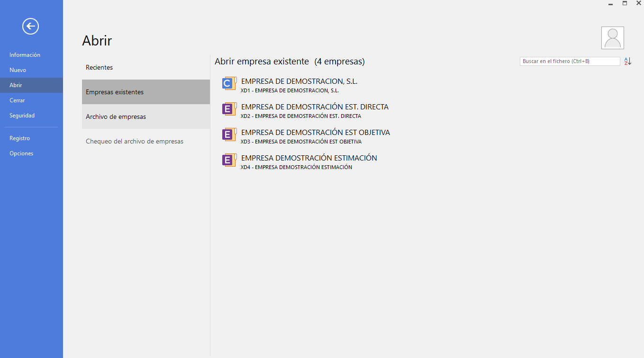Screen dimensions: 644x358
Task: Click the Abrir empresa existente (4 empresas) header
Action: tap(290, 62)
